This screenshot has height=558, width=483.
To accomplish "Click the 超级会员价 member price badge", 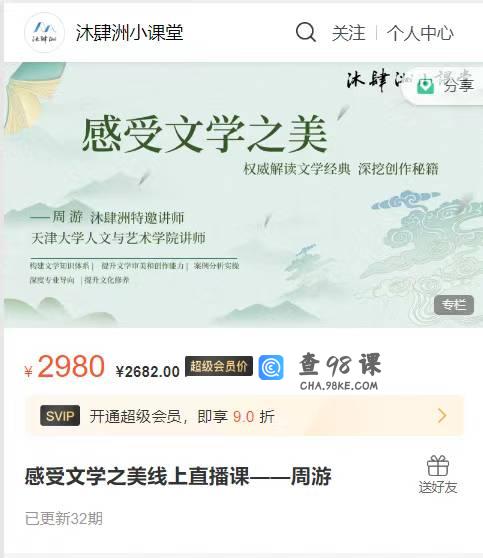I will 219,366.
